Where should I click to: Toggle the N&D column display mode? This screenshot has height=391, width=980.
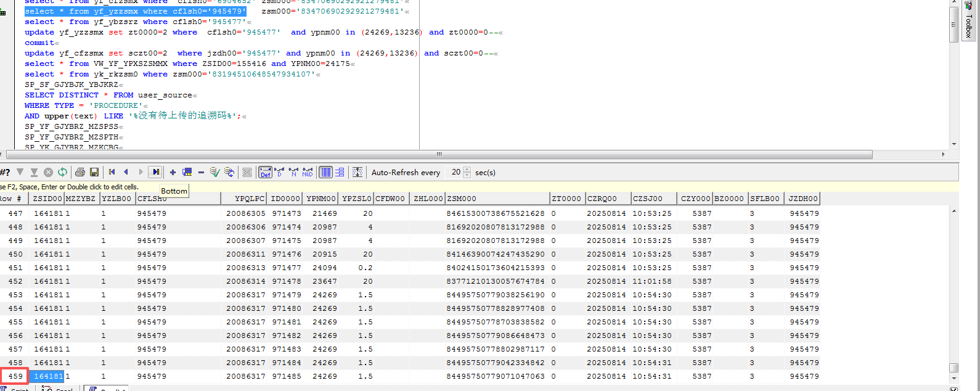(308, 172)
